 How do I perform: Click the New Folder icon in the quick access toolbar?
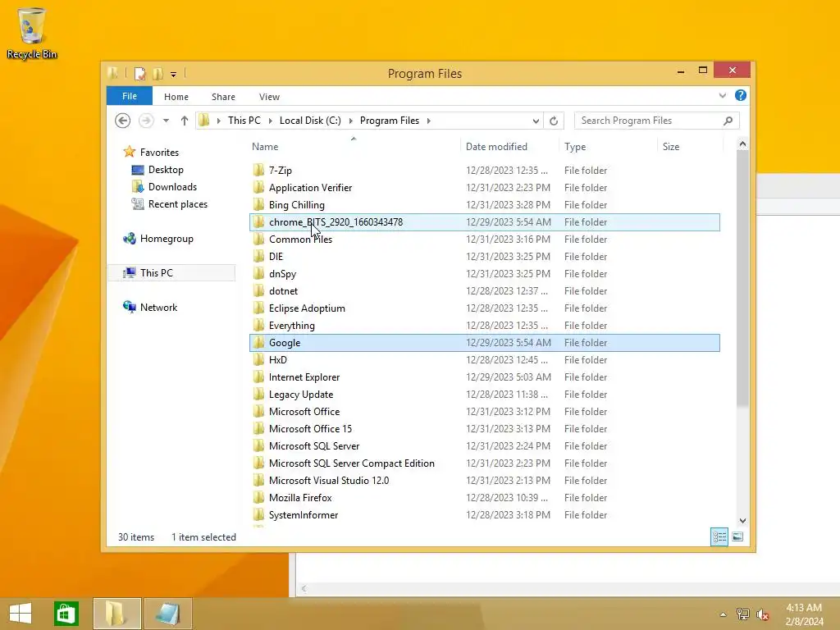[x=157, y=74]
